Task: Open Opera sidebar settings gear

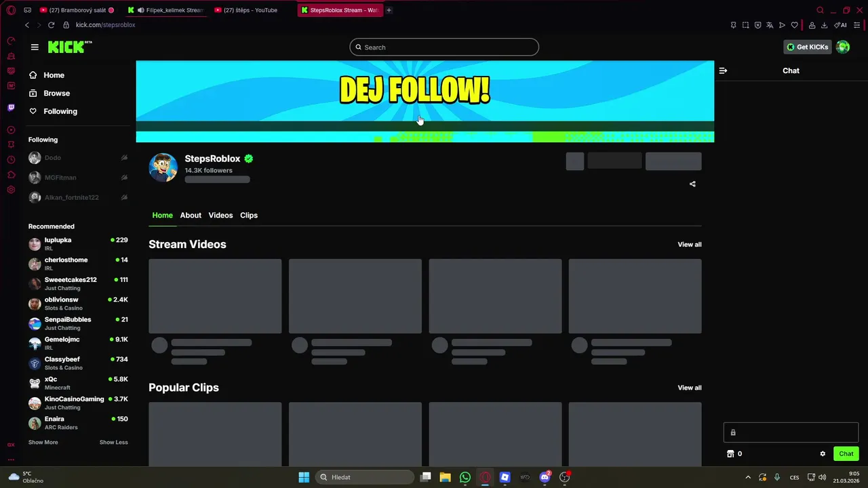Action: click(11, 190)
